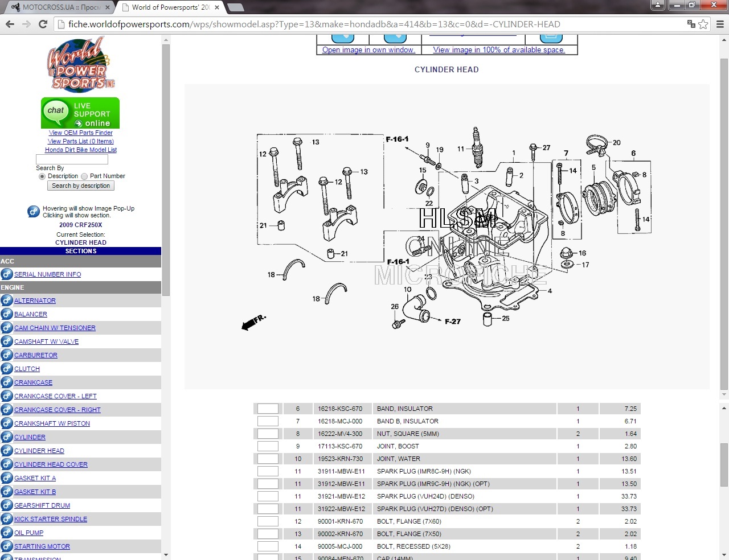Select part number 19523-KRN-730
729x560 pixels.
coord(340,459)
